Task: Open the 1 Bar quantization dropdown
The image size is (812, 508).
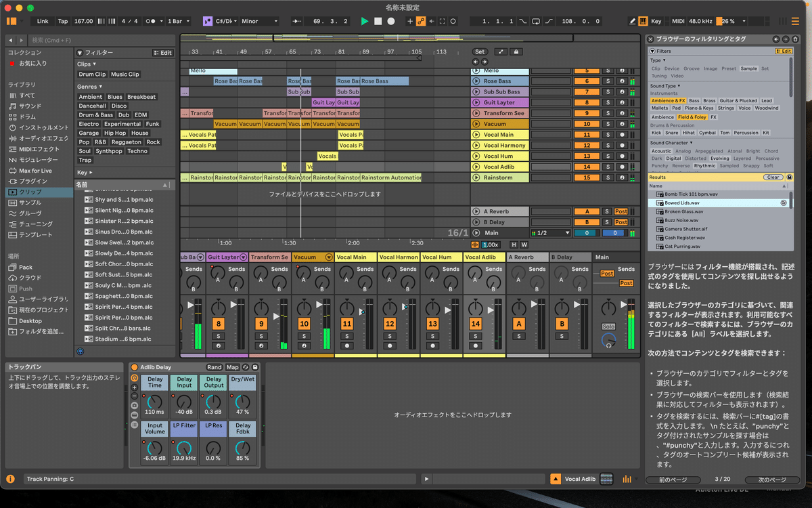Action: point(177,21)
